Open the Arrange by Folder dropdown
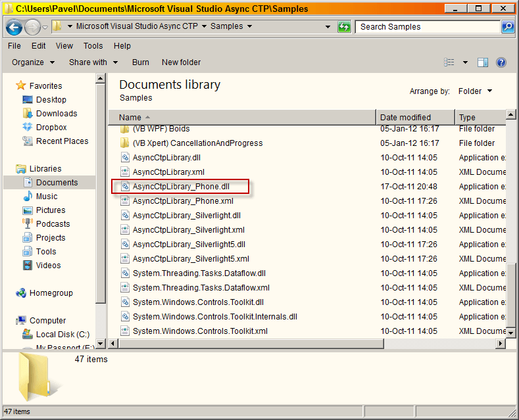The image size is (519, 420). 476,91
